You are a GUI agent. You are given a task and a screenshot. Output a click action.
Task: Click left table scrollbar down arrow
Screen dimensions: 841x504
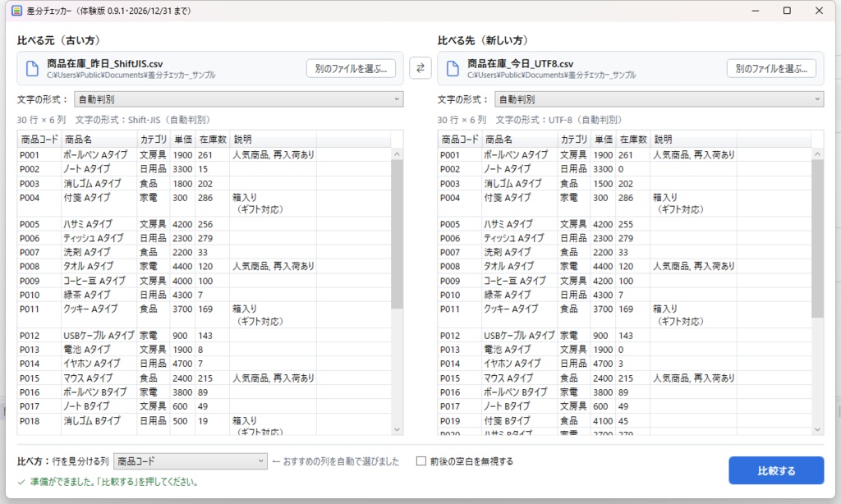point(397,429)
